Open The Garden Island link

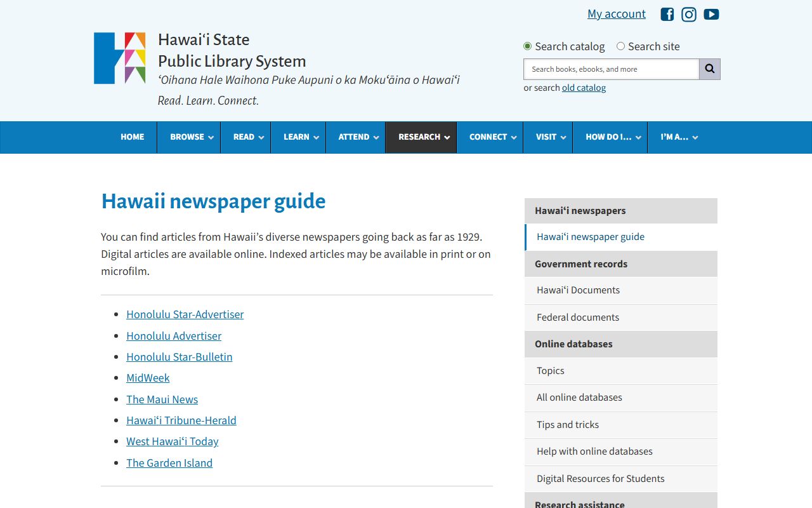click(x=169, y=463)
